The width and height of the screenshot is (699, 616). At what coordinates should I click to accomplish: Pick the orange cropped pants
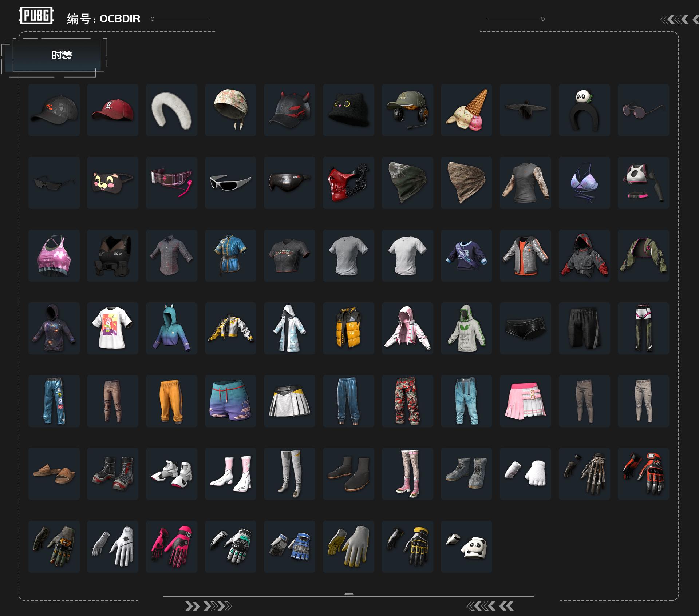[x=171, y=401]
